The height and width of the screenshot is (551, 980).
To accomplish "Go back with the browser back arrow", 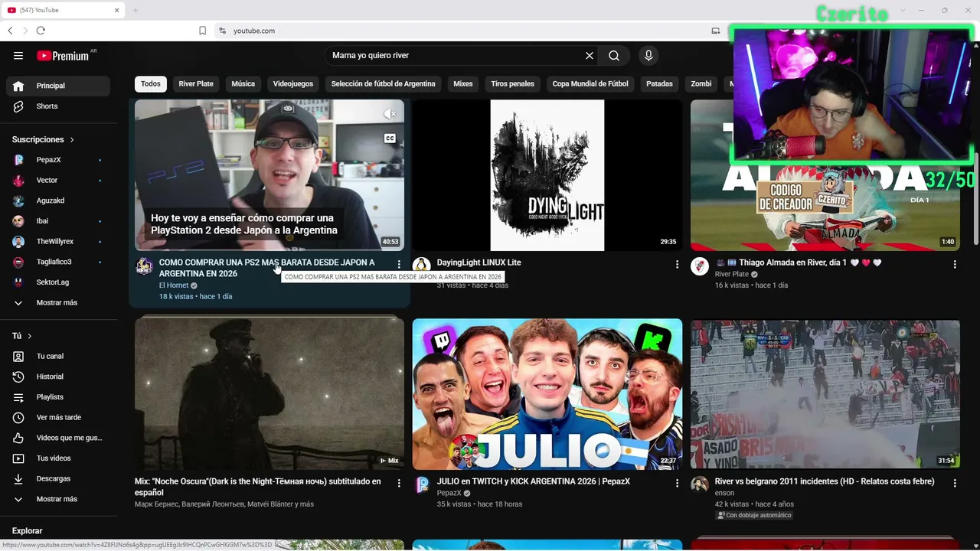I will pos(10,31).
